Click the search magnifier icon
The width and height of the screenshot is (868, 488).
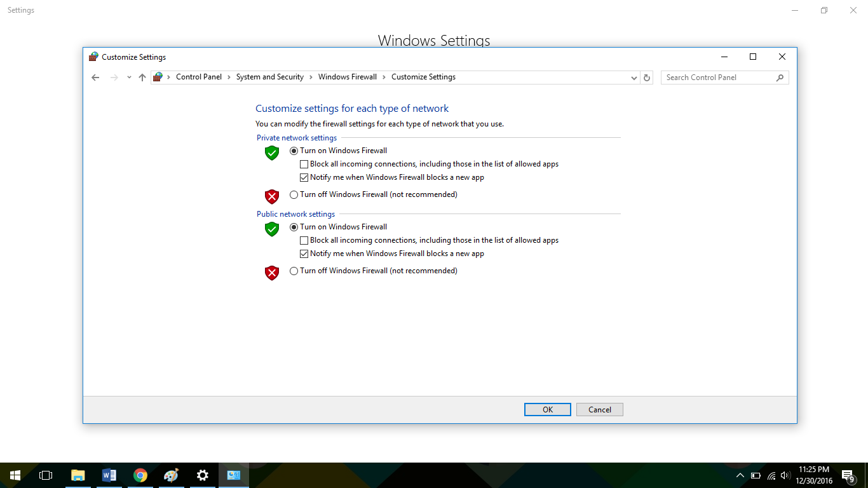pyautogui.click(x=780, y=78)
